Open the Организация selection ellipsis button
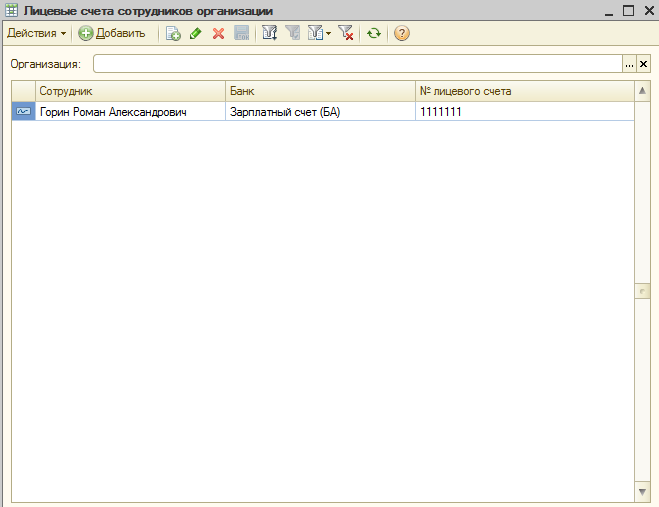The image size is (659, 507). tap(629, 64)
